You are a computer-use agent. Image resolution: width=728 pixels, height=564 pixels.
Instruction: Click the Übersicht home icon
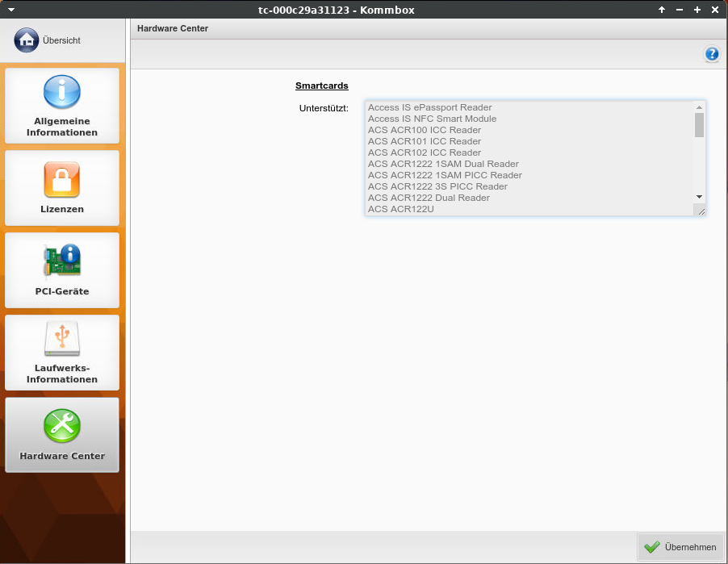(x=26, y=40)
